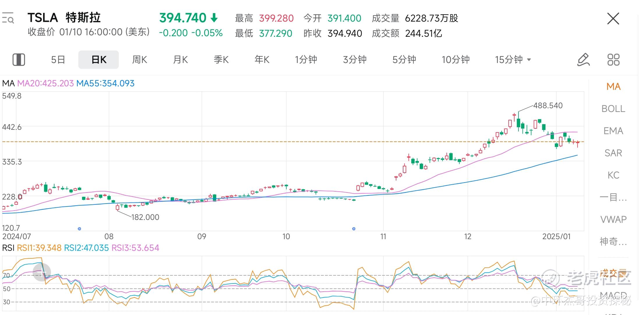Image resolution: width=644 pixels, height=315 pixels.
Task: Choose the KC indicator
Action: click(x=613, y=175)
